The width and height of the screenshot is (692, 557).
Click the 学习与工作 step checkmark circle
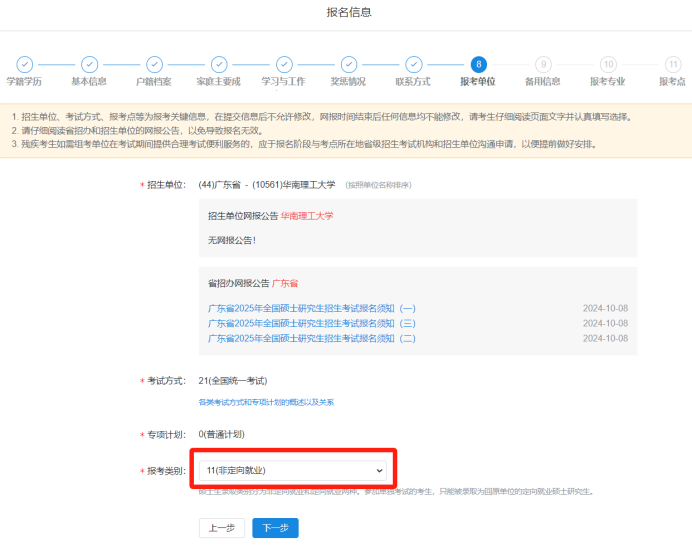tap(284, 64)
